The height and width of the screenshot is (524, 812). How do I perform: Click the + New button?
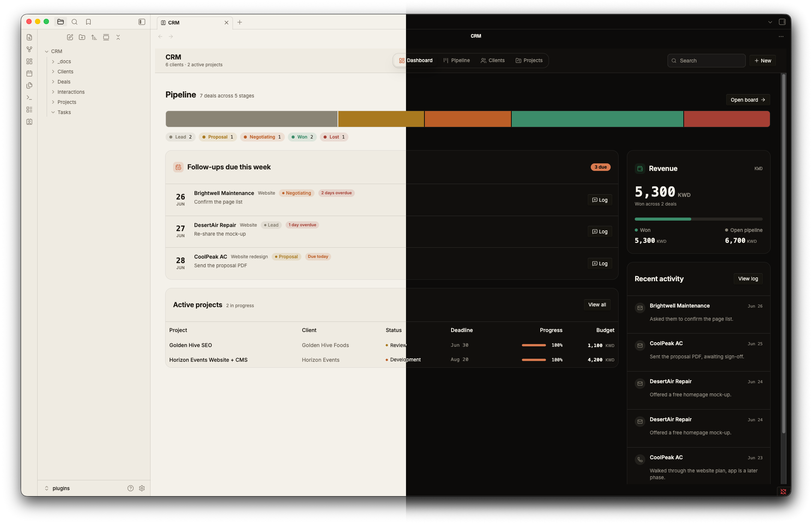click(763, 61)
